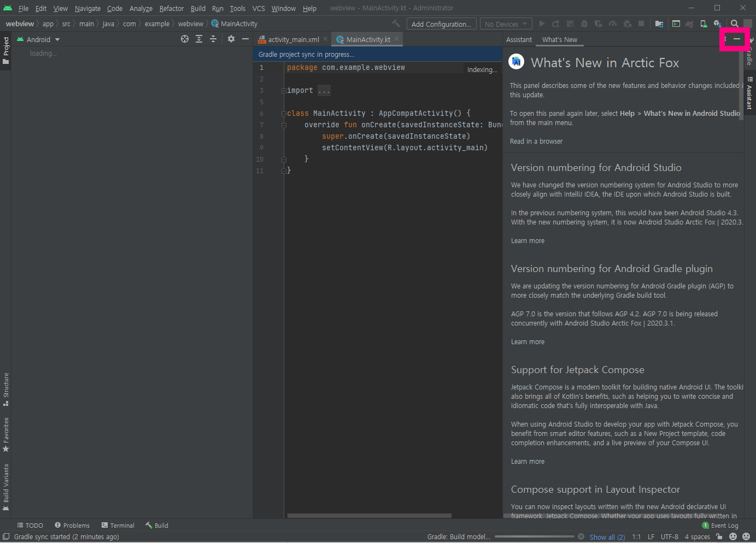
Task: Open the Android project view dropdown
Action: [38, 39]
